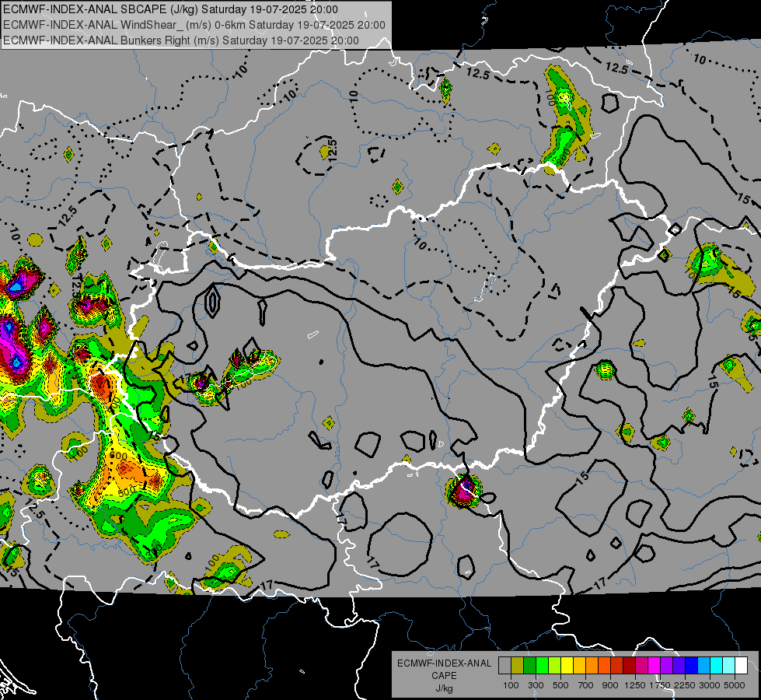The image size is (761, 700).
Task: Click the legend value 3000
Action: [x=710, y=685]
